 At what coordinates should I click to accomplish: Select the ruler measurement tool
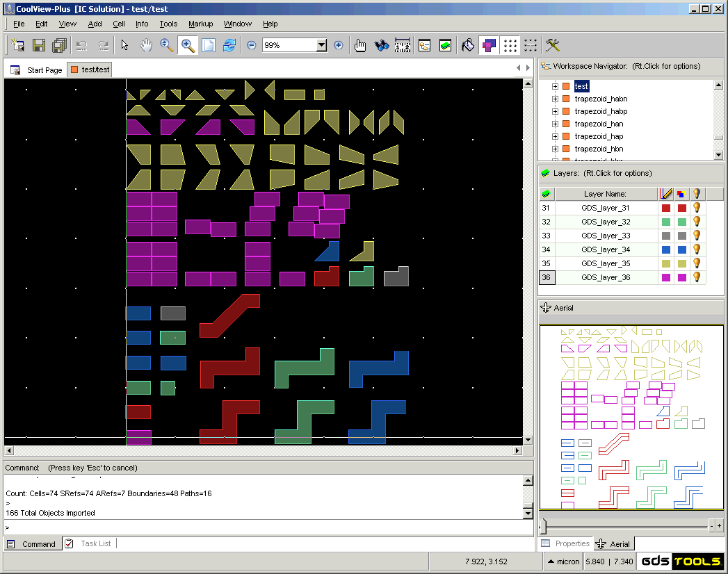pos(403,45)
